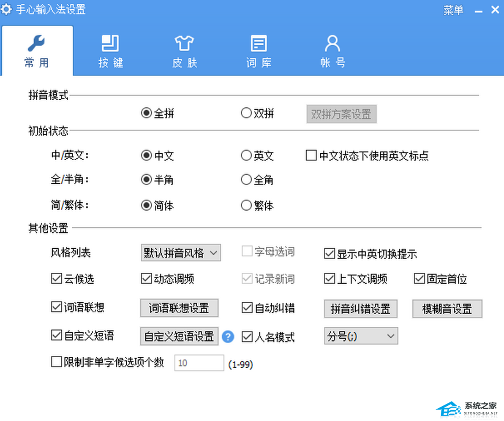Toggle 显示中英切换提示 checkbox

pyautogui.click(x=330, y=253)
